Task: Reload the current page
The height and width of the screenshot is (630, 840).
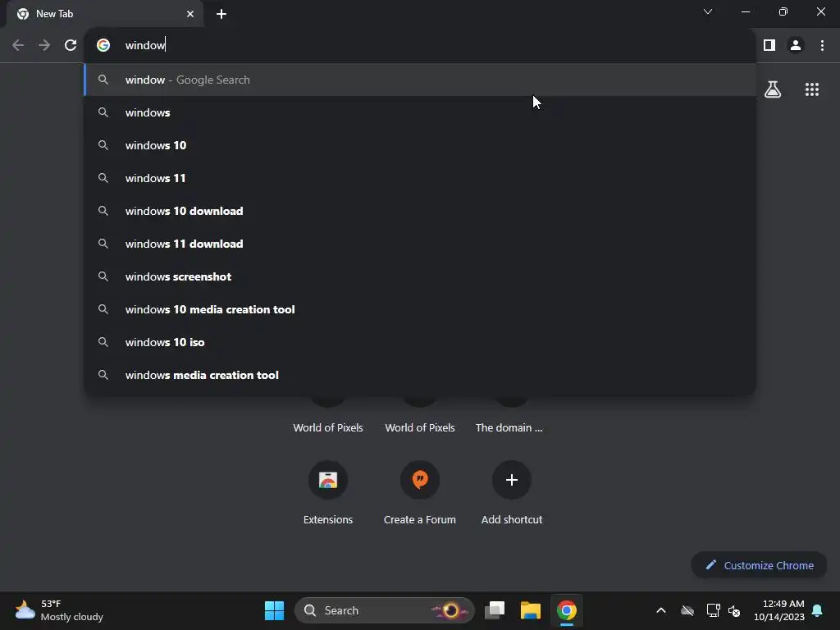Action: pyautogui.click(x=71, y=46)
